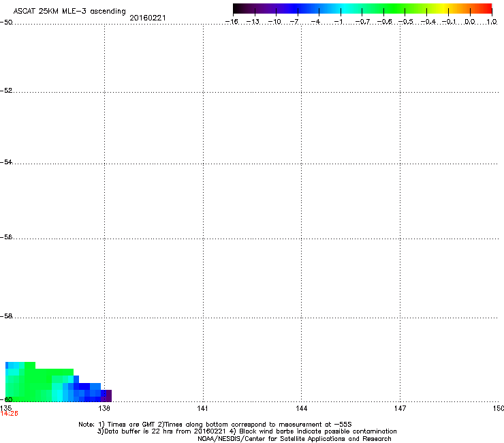The height and width of the screenshot is (443, 504).
Task: Click the 0.0 label on the color scale
Action: 470,22
